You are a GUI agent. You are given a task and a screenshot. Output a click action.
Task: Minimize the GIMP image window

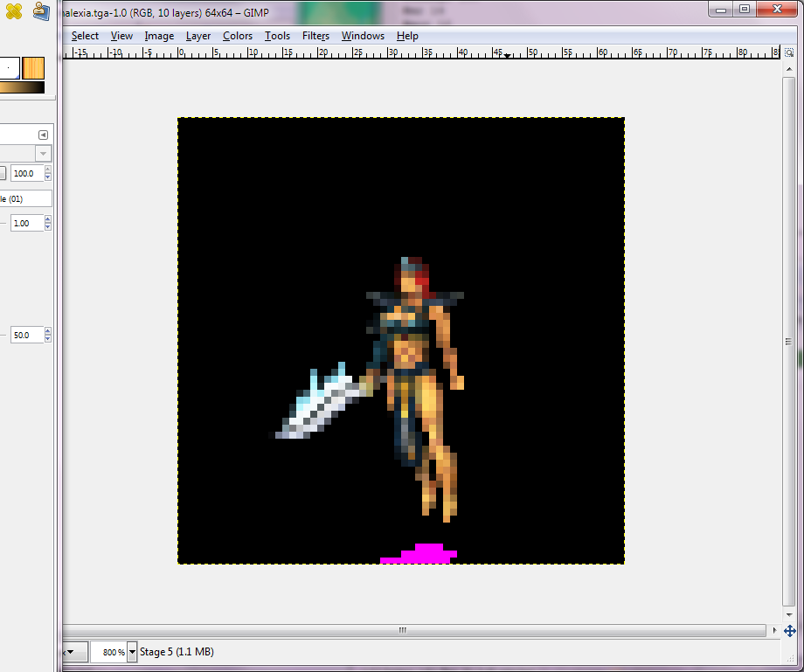click(x=721, y=10)
